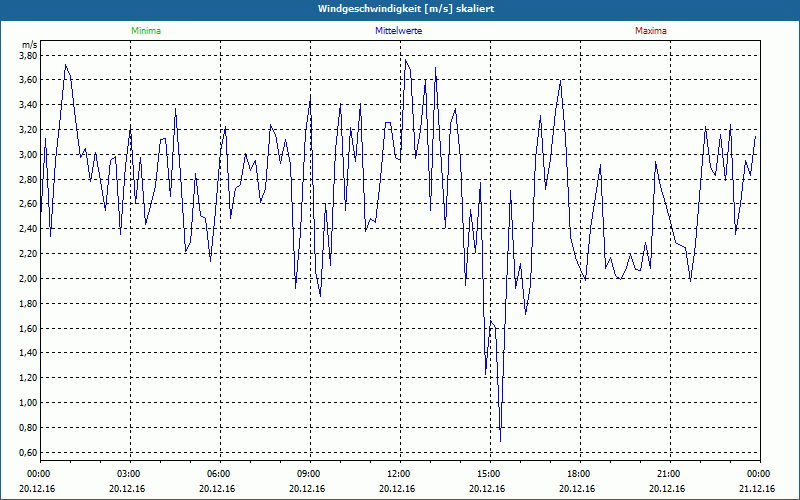Click the 1,00 y-axis value
Screen dimensions: 800x500
(29, 403)
